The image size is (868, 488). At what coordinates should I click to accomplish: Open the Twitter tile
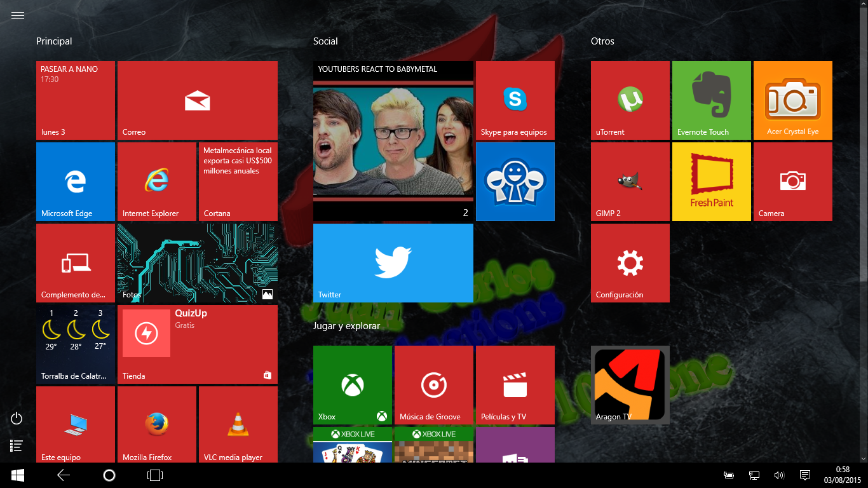(393, 263)
